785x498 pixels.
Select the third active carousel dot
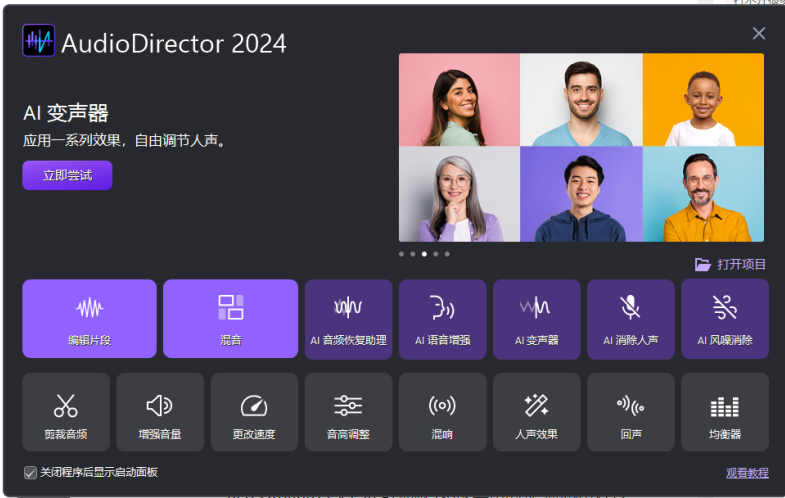click(x=424, y=254)
